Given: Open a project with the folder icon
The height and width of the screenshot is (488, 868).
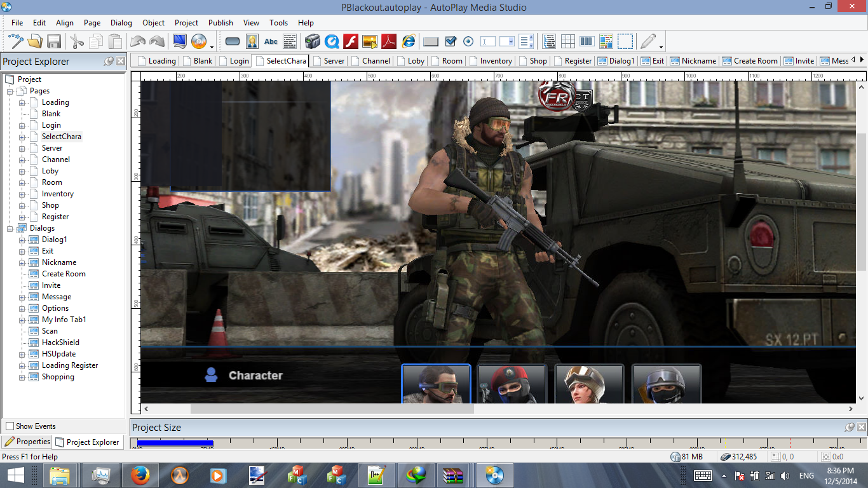Looking at the screenshot, I should 35,42.
